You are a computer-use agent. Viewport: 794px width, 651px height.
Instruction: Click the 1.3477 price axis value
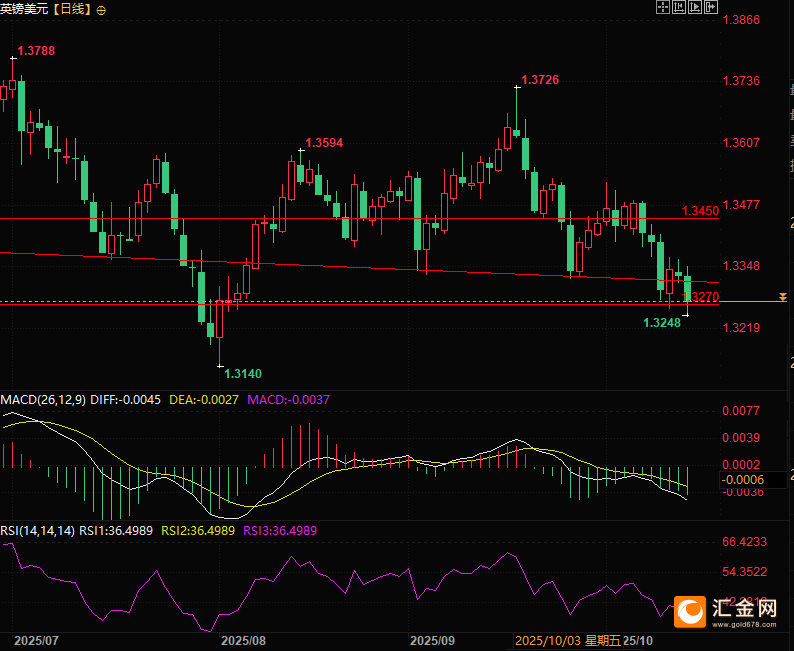741,205
